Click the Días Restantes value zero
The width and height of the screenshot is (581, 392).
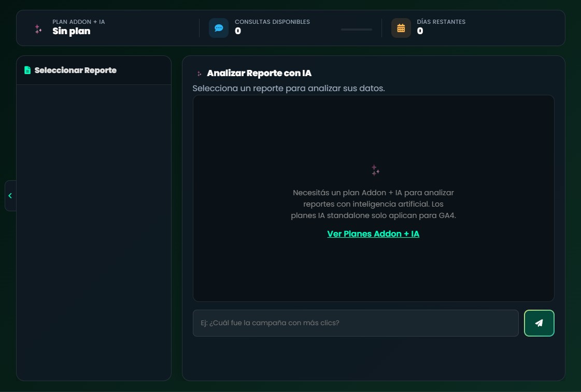(419, 32)
